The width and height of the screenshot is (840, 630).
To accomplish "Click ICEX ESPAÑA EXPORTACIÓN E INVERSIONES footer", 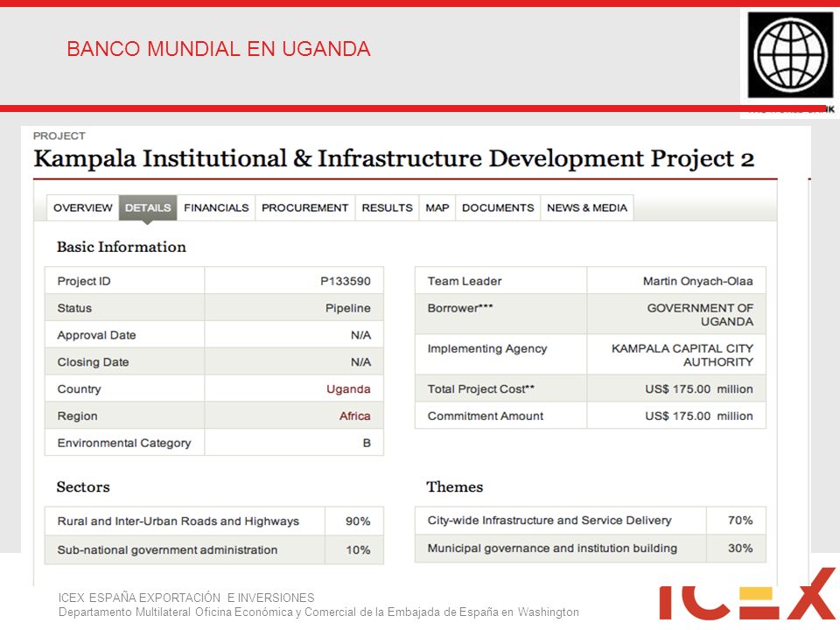I will point(186,598).
